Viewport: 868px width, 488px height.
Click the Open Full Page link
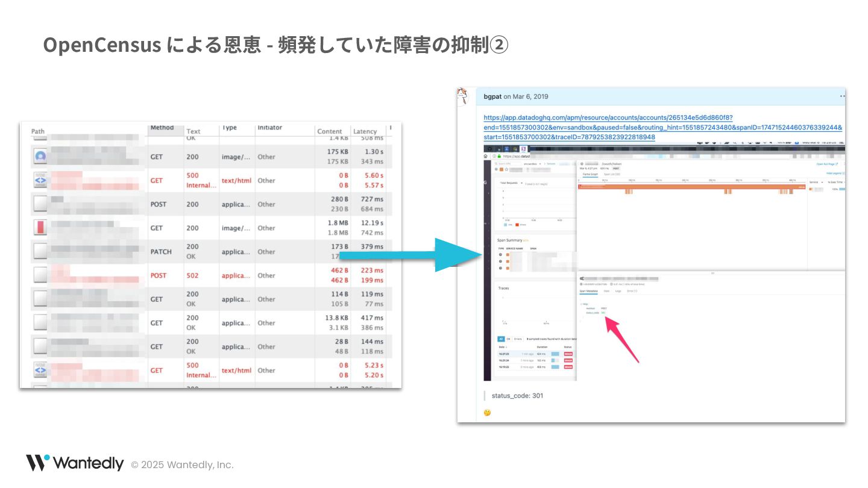tap(827, 163)
